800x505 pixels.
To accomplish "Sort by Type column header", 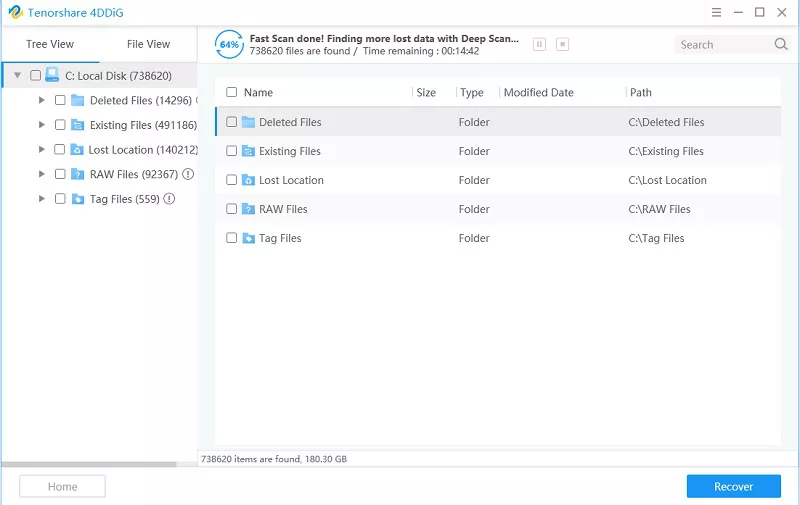I will click(x=471, y=92).
